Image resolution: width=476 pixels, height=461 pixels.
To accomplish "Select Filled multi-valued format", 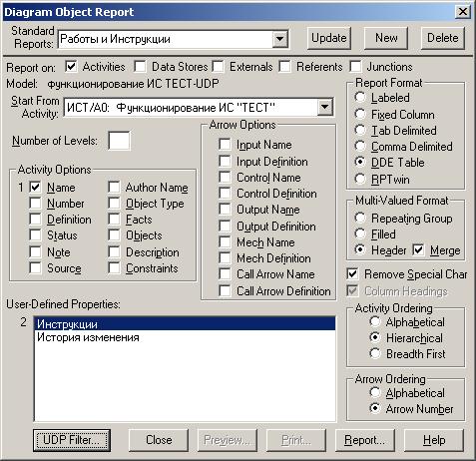I will pyautogui.click(x=360, y=233).
